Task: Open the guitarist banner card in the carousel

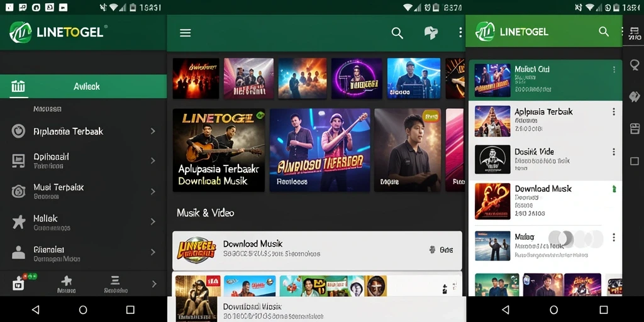Action: (x=319, y=150)
